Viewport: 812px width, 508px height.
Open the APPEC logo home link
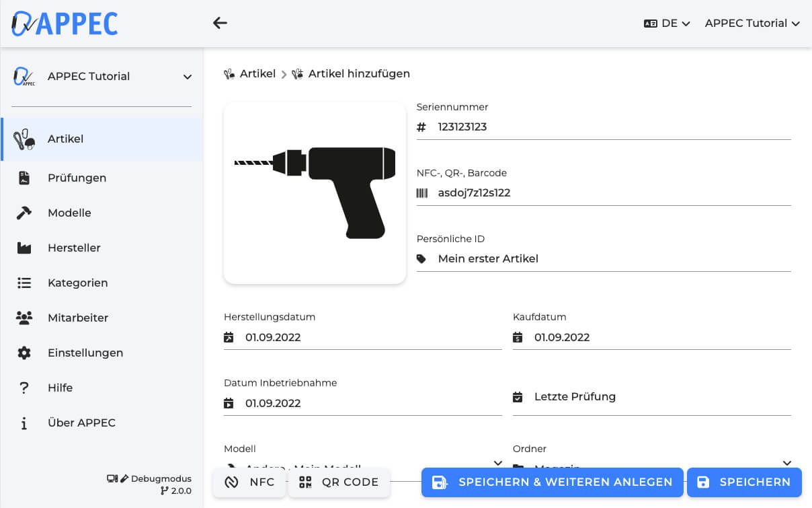coord(64,23)
